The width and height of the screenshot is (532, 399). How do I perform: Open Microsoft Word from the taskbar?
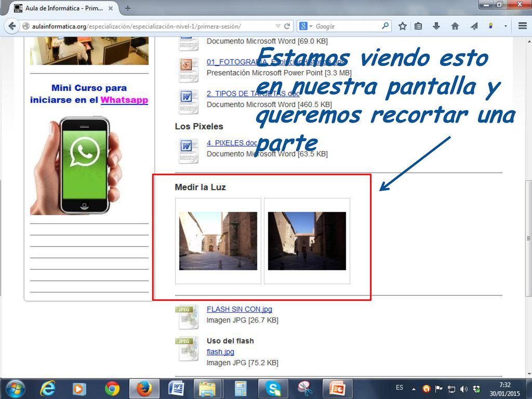pyautogui.click(x=177, y=389)
